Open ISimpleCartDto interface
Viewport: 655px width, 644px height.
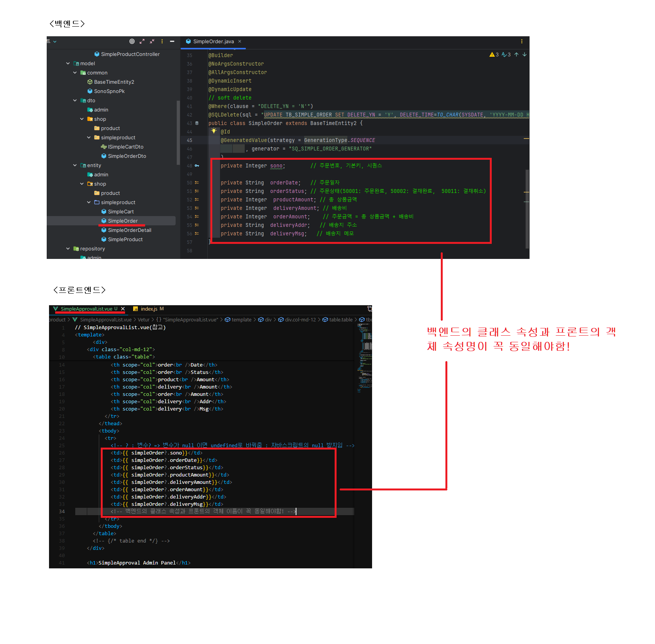[x=122, y=147]
